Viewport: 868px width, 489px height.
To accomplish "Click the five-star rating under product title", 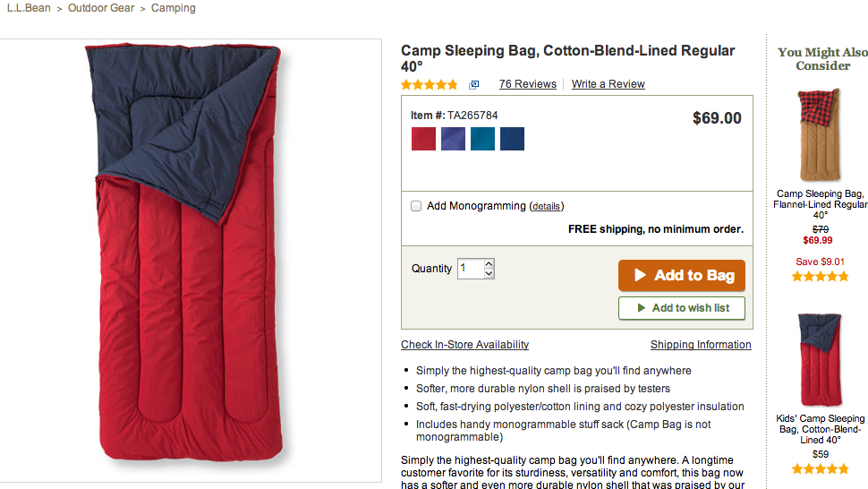I will tap(430, 84).
